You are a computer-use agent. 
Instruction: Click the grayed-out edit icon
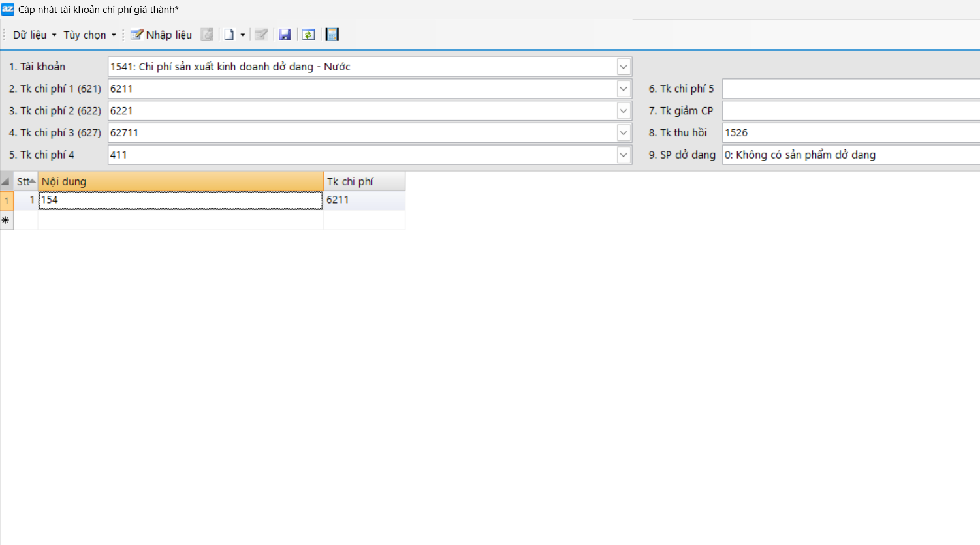261,35
